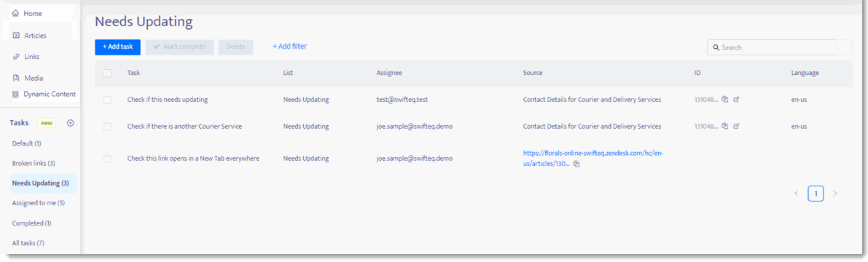Click the Articles icon in sidebar
Image resolution: width=868 pixels, height=262 pixels.
pos(16,36)
